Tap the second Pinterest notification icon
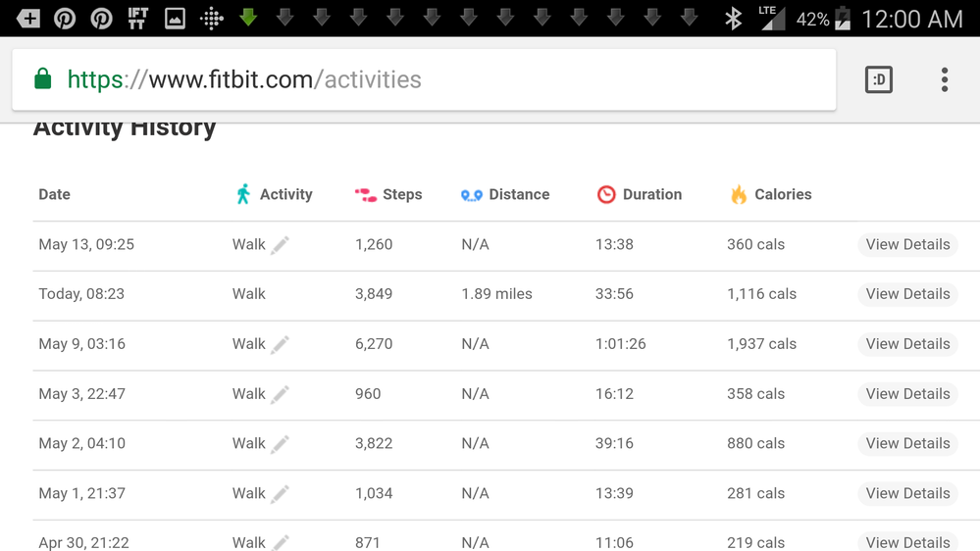This screenshot has height=551, width=980. 101,18
